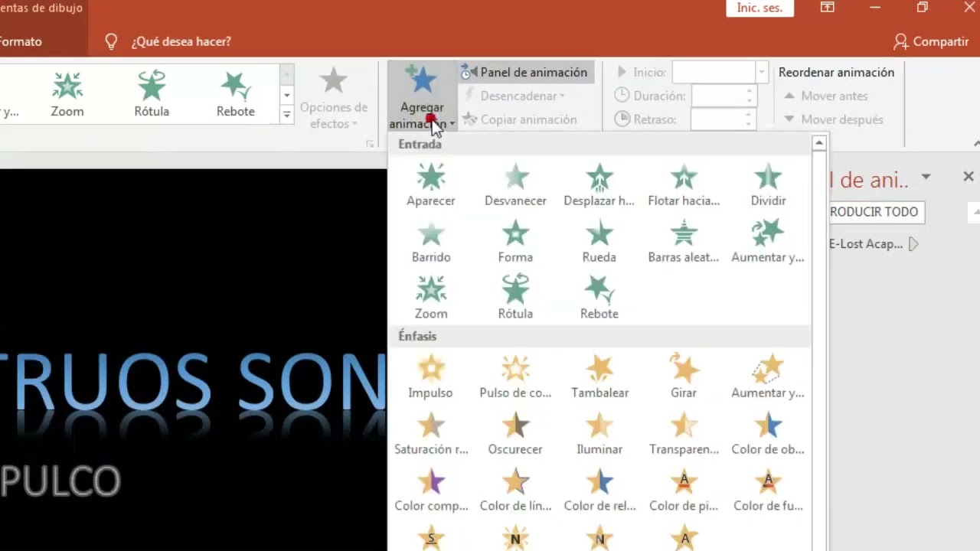Expand the Inicio combo box arrow
The width and height of the screenshot is (980, 551).
[x=762, y=72]
